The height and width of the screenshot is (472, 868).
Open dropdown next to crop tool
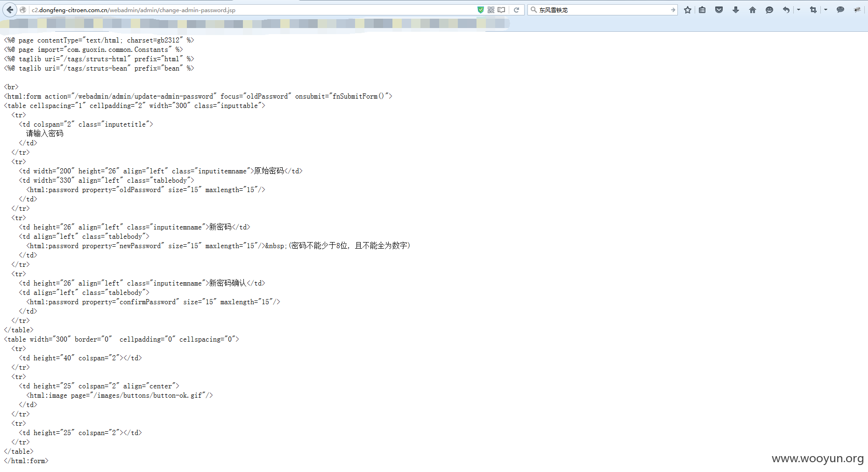click(825, 10)
